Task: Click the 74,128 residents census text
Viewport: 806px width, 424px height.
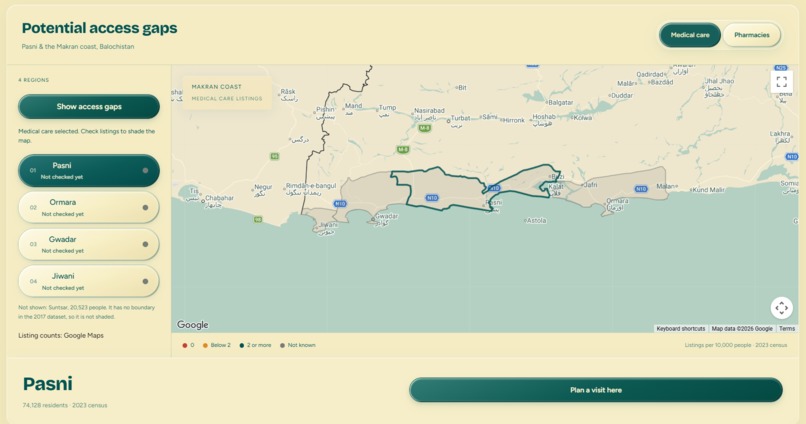Action: click(x=65, y=405)
